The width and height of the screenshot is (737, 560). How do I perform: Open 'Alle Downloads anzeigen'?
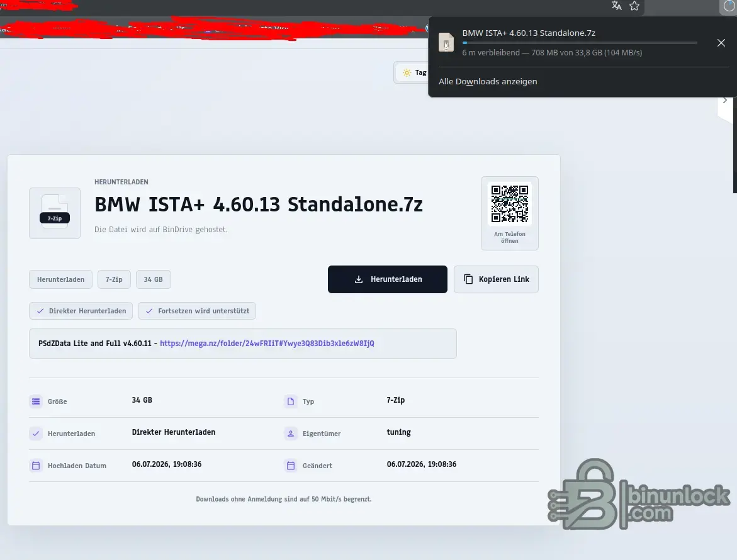(x=488, y=81)
